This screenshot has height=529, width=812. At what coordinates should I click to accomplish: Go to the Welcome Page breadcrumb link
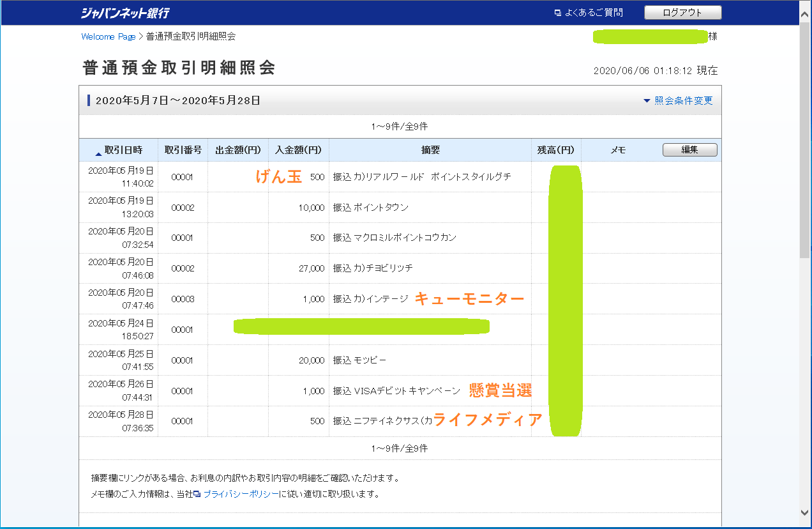108,36
